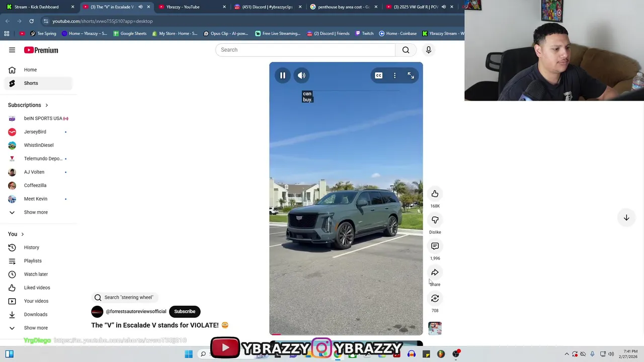Open the Meet Kevin channel
Screen dimensions: 644x362
pyautogui.click(x=38, y=199)
